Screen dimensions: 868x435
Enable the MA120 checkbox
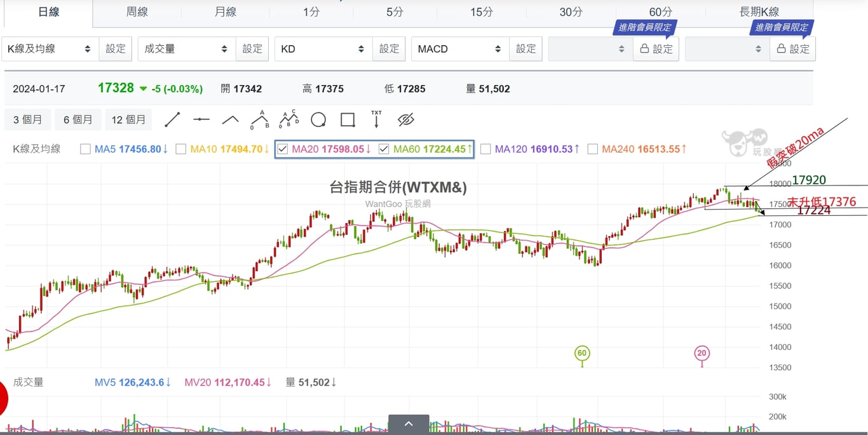485,149
